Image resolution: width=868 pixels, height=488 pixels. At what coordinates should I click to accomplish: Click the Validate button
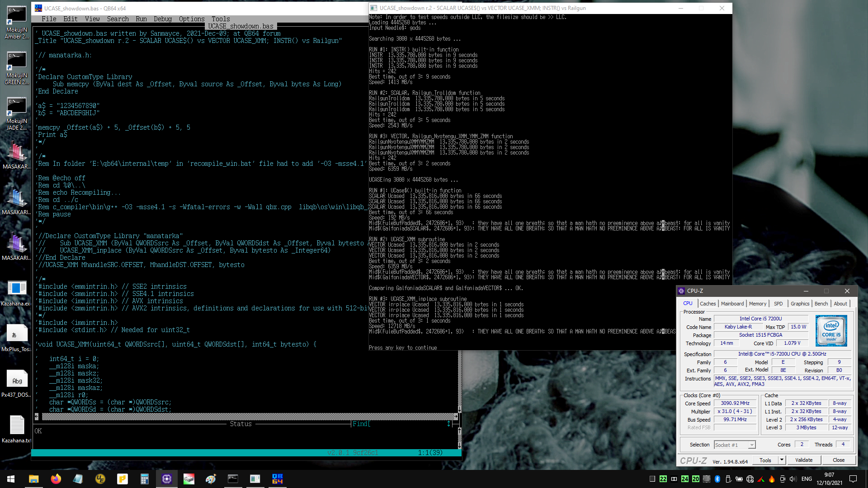pyautogui.click(x=804, y=460)
